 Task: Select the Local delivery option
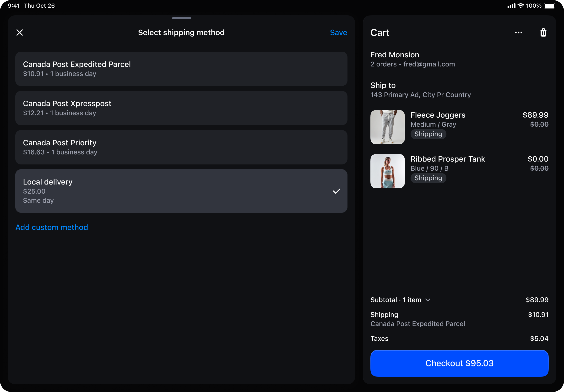click(181, 191)
